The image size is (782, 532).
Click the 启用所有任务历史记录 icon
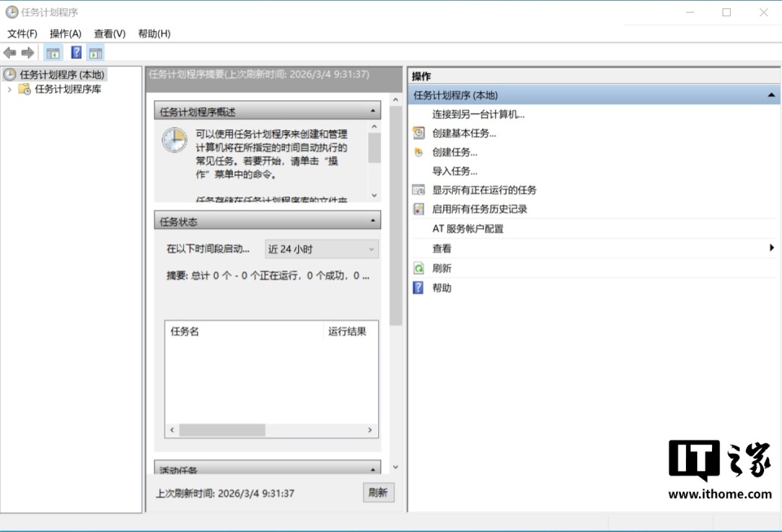pos(419,209)
